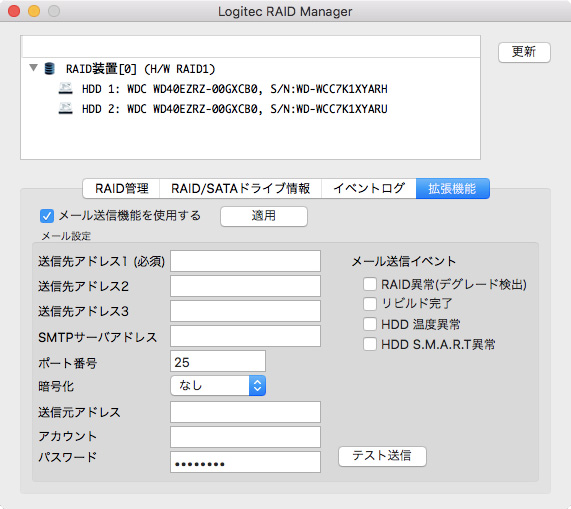The width and height of the screenshot is (571, 509).
Task: Click the SMTPサーバアドレス input field
Action: click(x=245, y=336)
